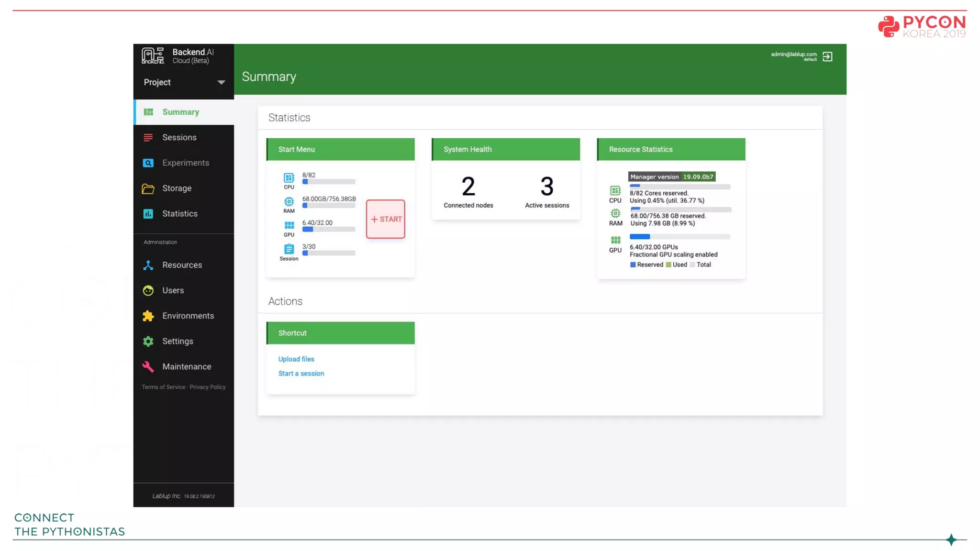The height and width of the screenshot is (551, 980).
Task: Click the Experiments magnifier icon
Action: click(x=148, y=163)
